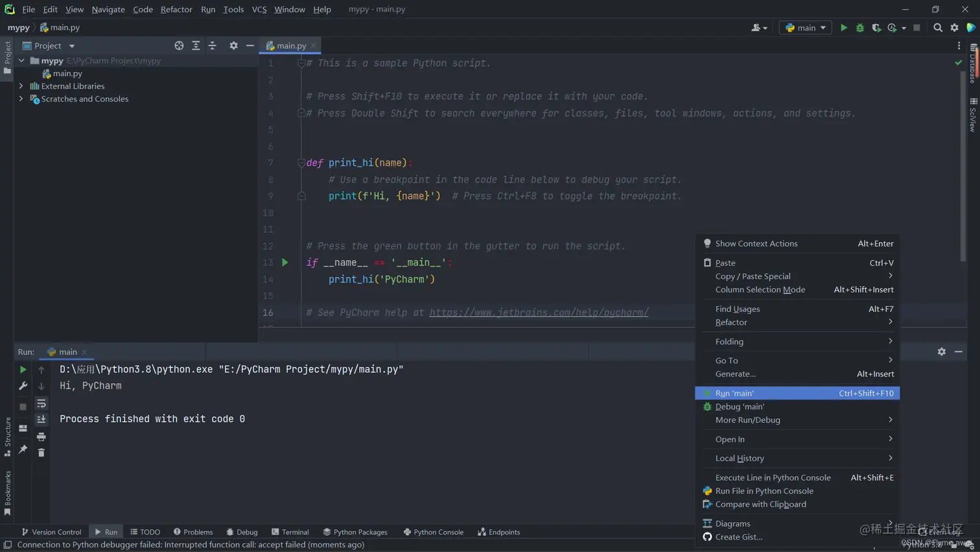Move down the stack trace in the Run panel

coord(41,386)
